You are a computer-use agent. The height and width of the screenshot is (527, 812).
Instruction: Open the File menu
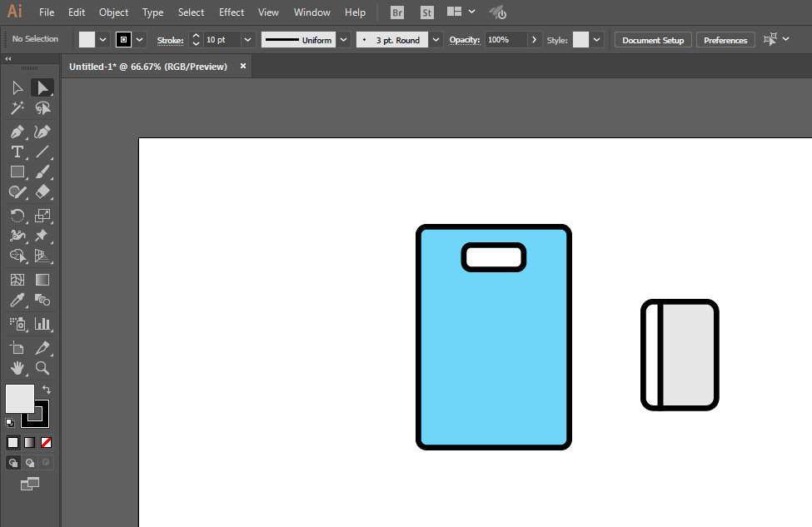[x=47, y=12]
